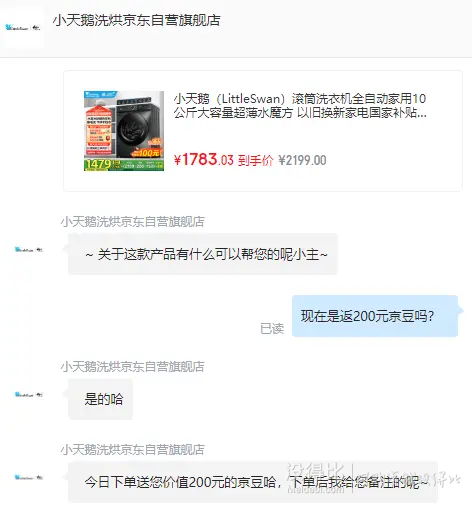Screen dimensions: 472x513
Task: Select the sent message 现在是返200元京豆吗
Action: [375, 316]
